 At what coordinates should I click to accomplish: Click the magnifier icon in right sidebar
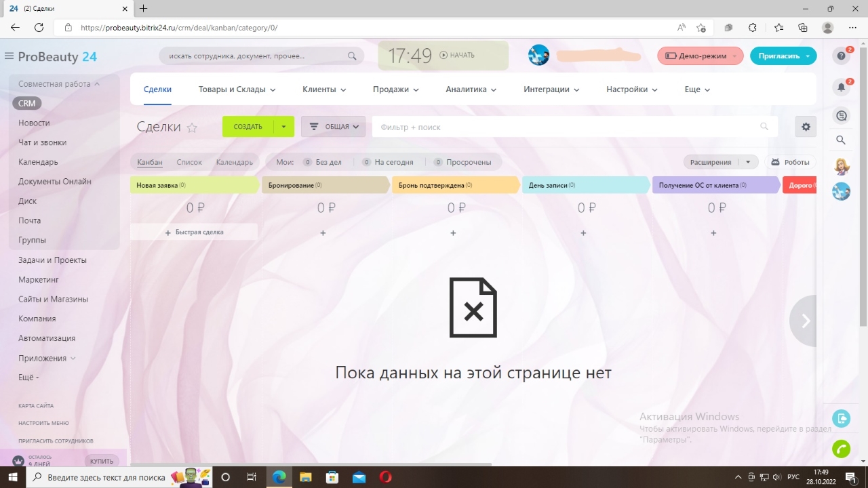click(841, 140)
